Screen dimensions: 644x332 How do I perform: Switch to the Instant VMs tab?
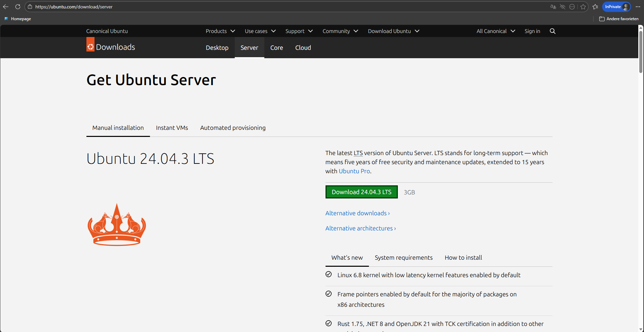click(x=172, y=128)
